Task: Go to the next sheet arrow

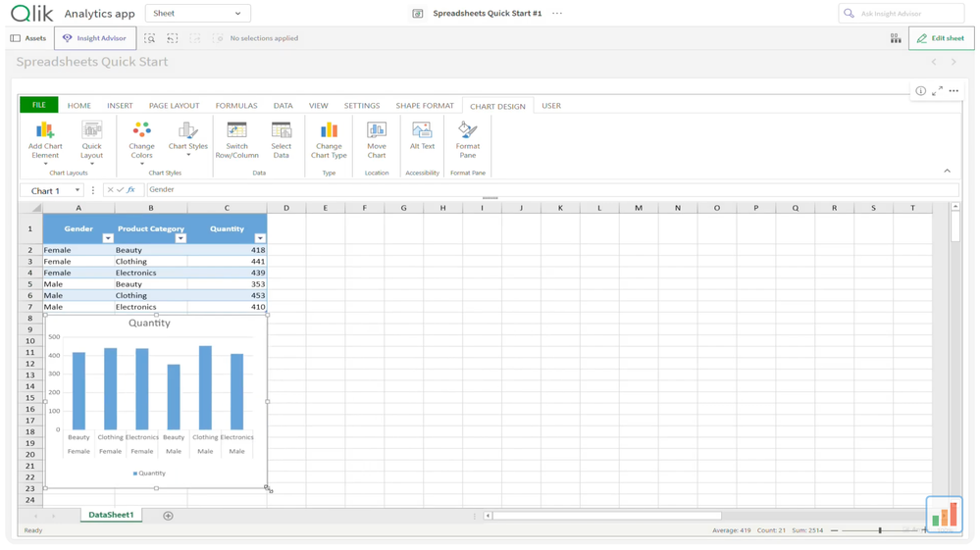Action: 954,62
